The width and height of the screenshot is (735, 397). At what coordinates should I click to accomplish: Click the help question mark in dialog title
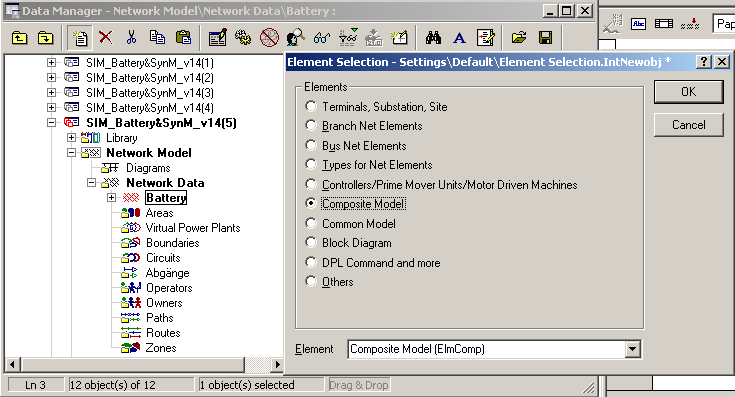point(704,61)
